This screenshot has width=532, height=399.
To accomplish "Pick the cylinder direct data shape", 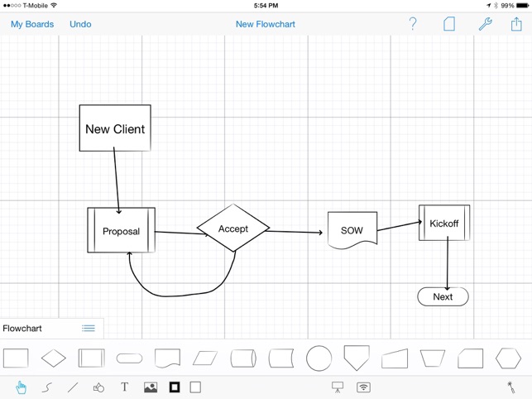I will click(243, 358).
